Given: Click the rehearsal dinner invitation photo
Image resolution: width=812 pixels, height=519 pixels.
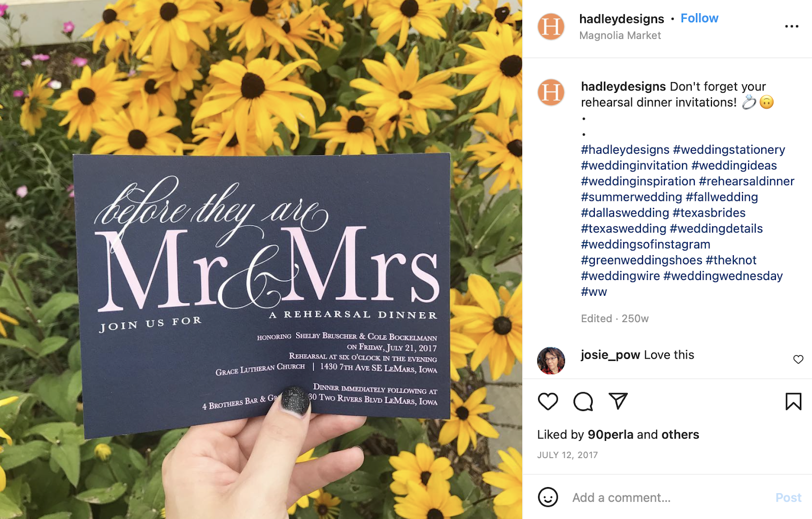Looking at the screenshot, I should click(261, 259).
